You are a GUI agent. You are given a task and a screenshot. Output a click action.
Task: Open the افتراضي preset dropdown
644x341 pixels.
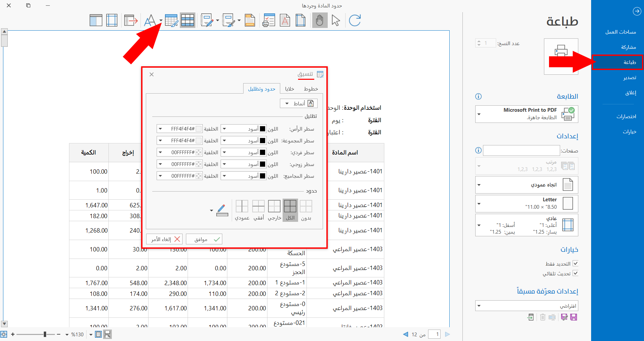pos(526,306)
